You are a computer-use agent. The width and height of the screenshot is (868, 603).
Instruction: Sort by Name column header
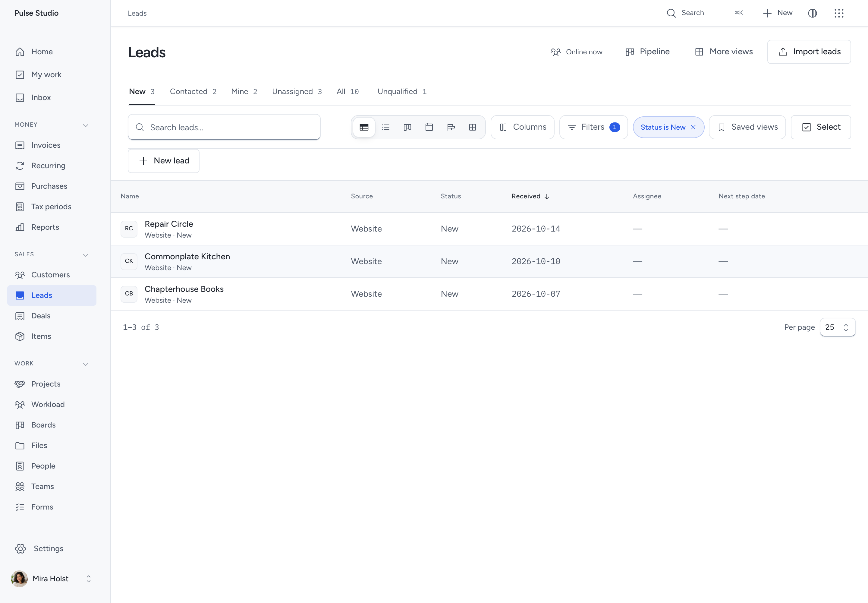point(130,196)
